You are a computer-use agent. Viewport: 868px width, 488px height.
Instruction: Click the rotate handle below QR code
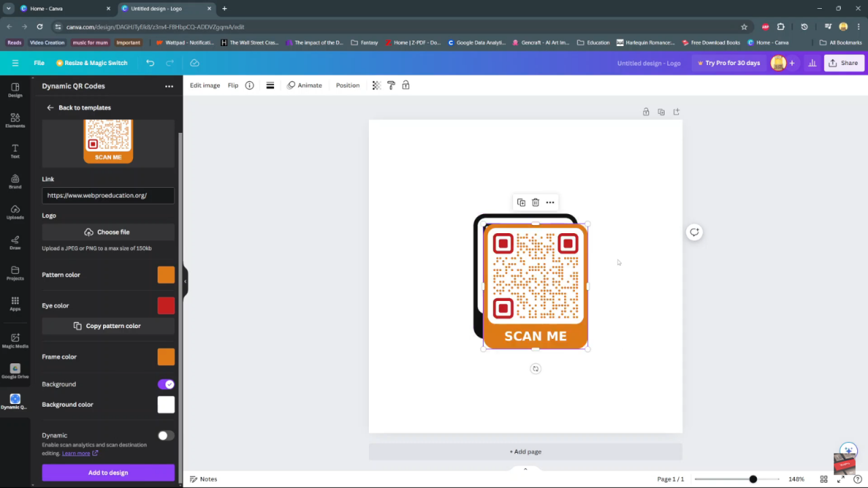(535, 369)
